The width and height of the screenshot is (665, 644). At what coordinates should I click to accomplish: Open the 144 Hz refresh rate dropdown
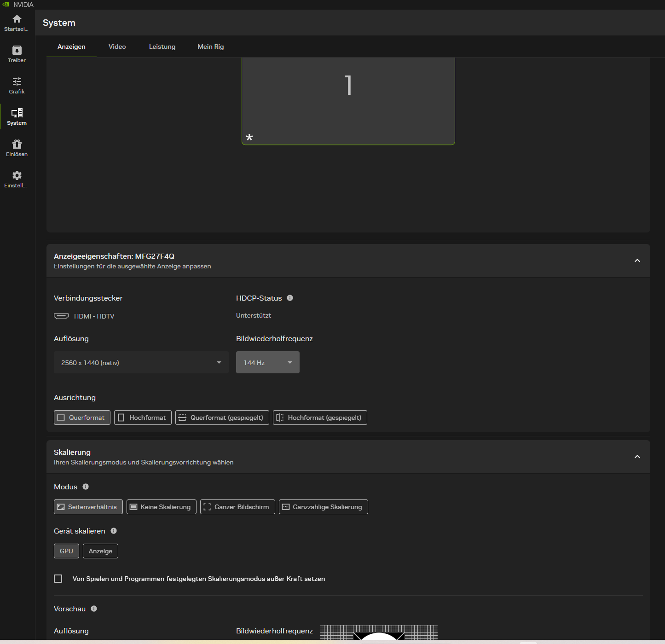267,362
